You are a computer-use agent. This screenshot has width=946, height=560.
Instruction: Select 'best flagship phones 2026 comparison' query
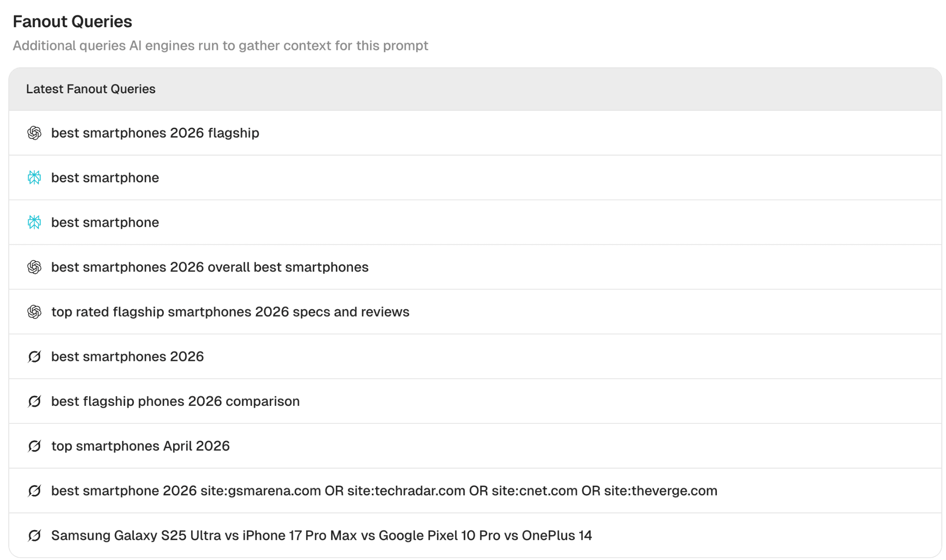(176, 402)
